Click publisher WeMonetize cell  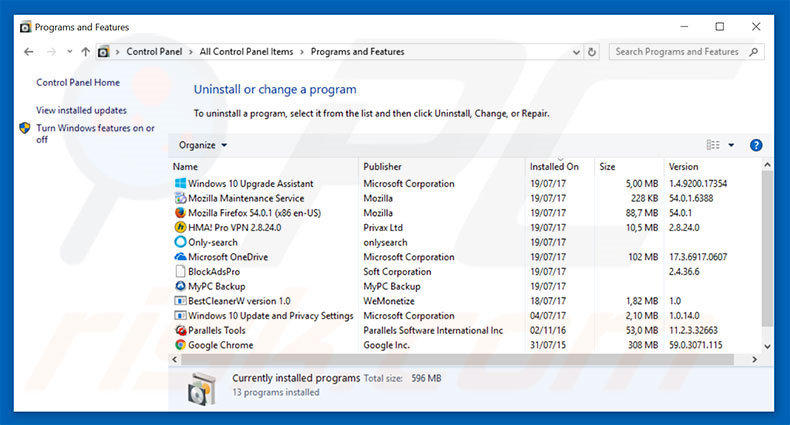[x=389, y=301]
